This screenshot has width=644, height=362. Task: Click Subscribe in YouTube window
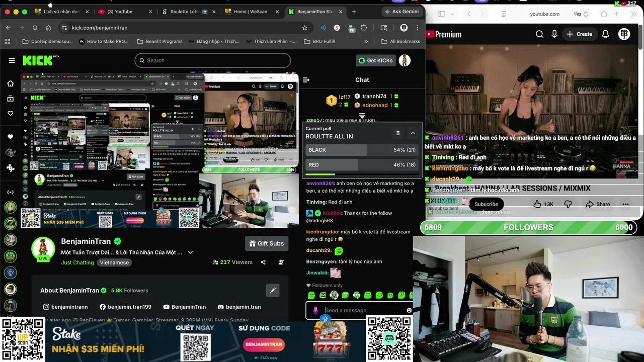486,204
